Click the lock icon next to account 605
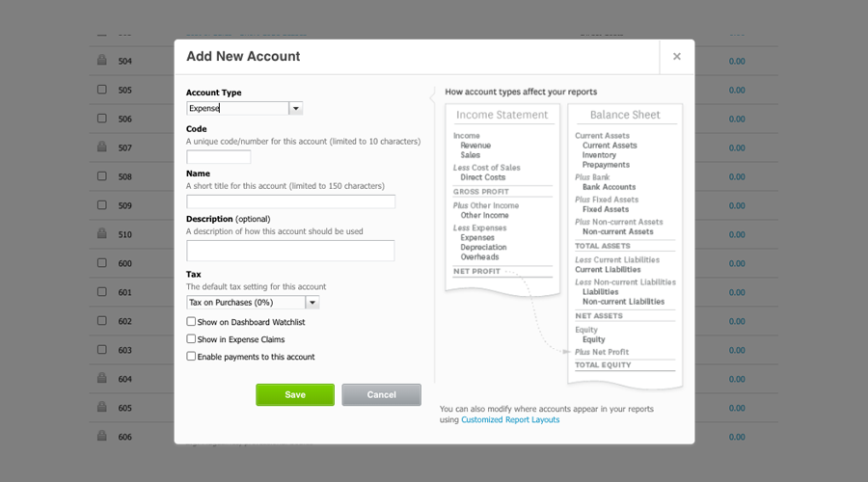Image resolution: width=868 pixels, height=482 pixels. point(101,408)
